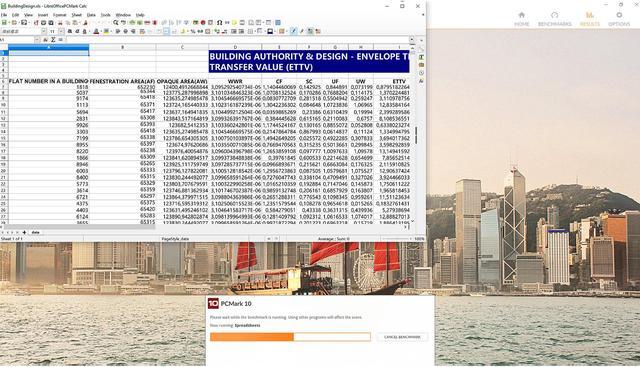Click the Sum sigma icon in formula bar
Screen dimensions: 640x367
pos(53,40)
